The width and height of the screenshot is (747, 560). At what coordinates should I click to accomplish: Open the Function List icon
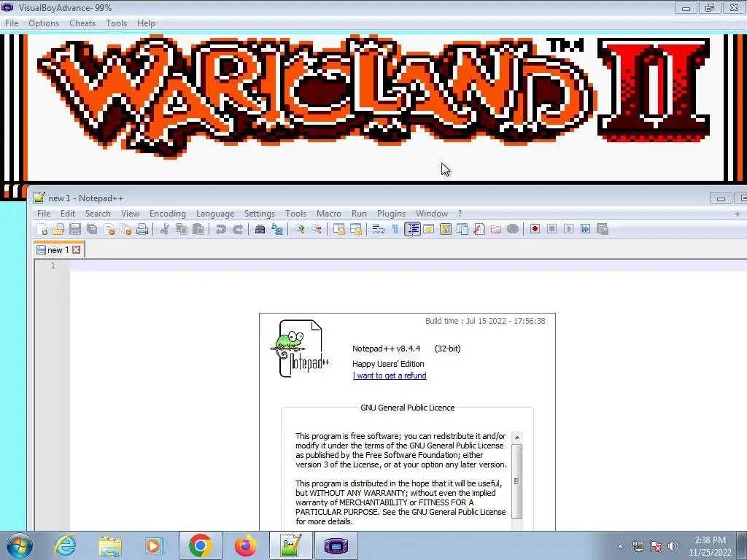(x=479, y=230)
